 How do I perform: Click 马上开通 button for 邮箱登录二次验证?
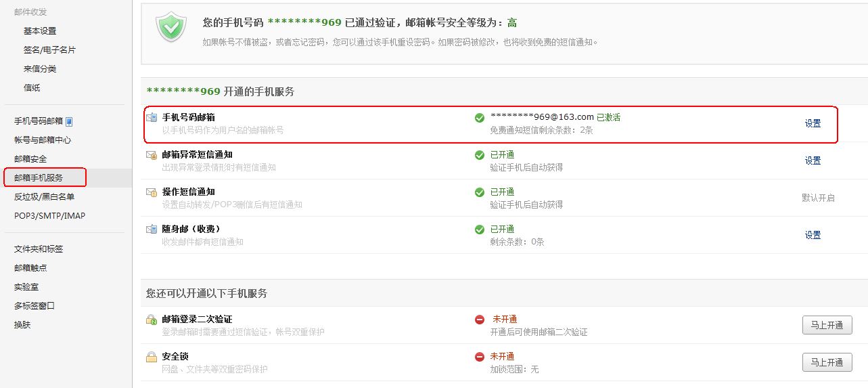pos(827,325)
